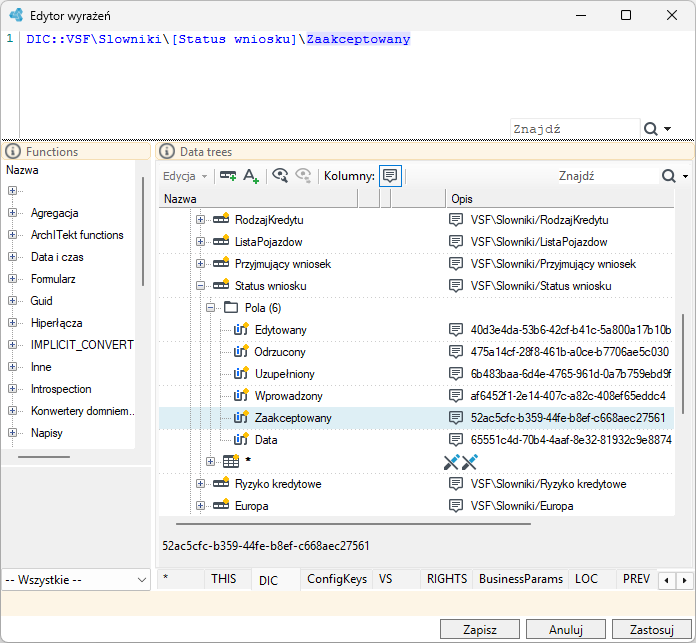
Task: Expand the ListaPojazdow tree node
Action: [201, 242]
